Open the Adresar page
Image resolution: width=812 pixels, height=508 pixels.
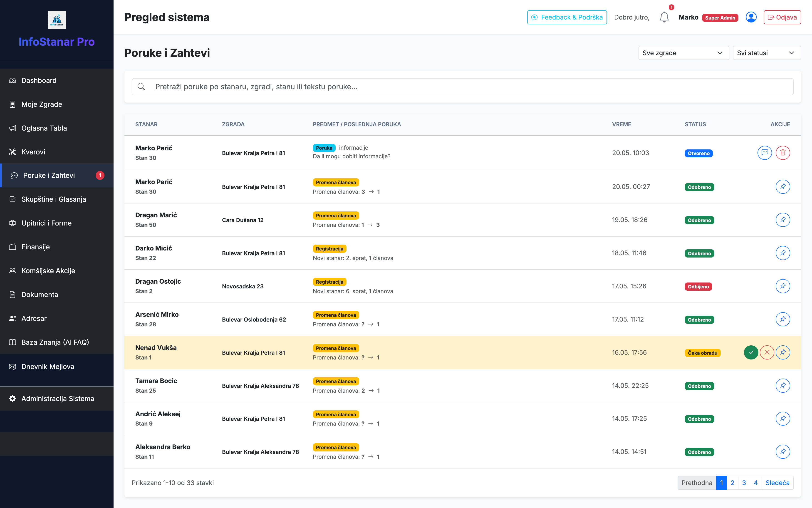tap(57, 319)
